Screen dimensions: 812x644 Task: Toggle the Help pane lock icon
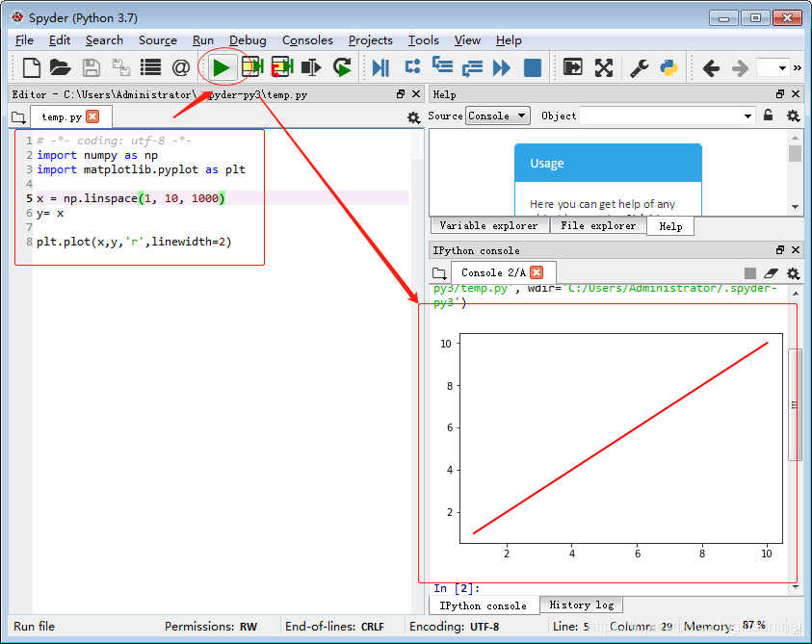768,115
